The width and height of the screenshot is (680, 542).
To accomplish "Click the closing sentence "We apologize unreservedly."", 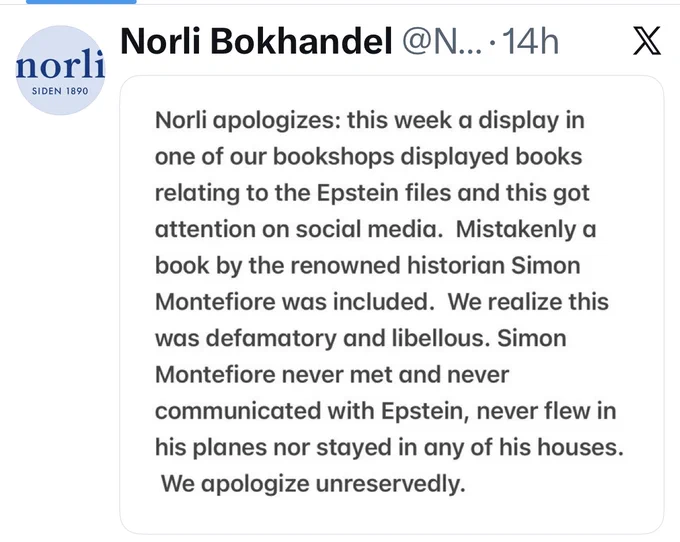I will click(x=313, y=484).
